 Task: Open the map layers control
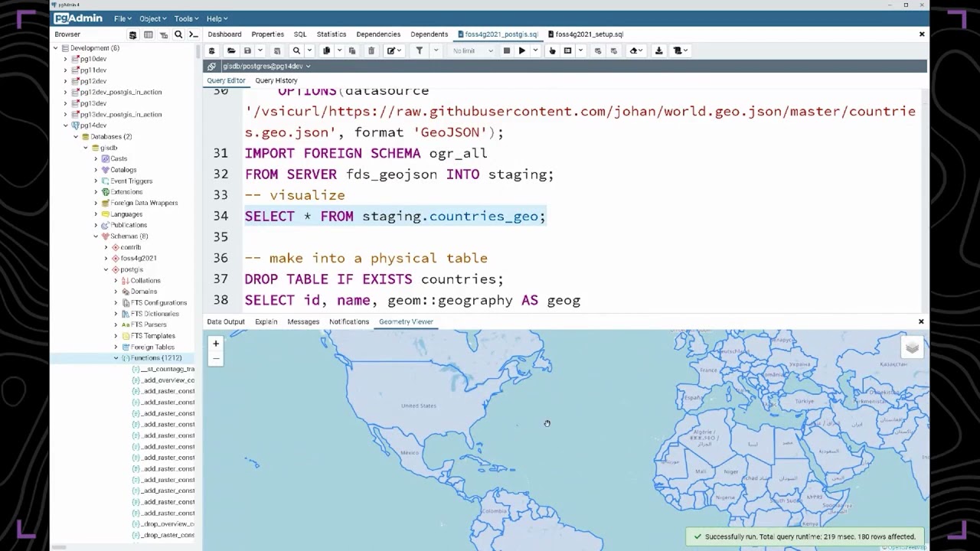912,348
